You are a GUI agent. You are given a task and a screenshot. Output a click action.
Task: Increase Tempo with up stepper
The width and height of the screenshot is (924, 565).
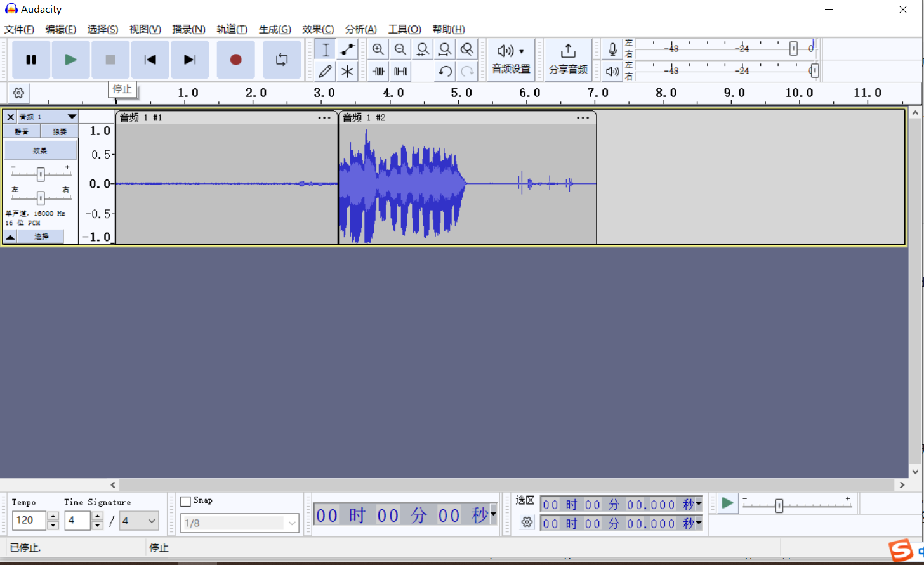(53, 516)
